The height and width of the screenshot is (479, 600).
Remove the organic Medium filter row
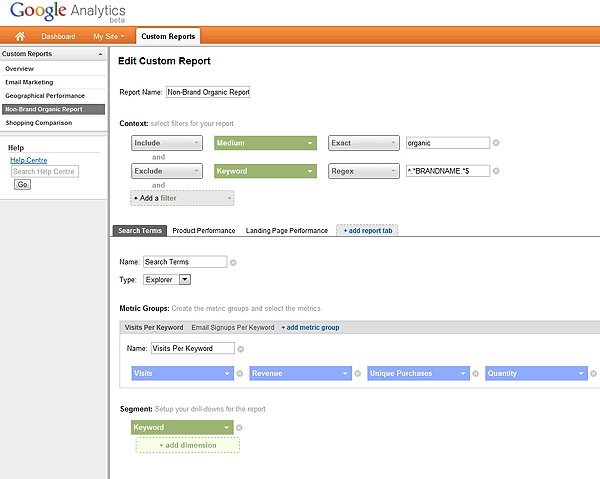(x=496, y=143)
